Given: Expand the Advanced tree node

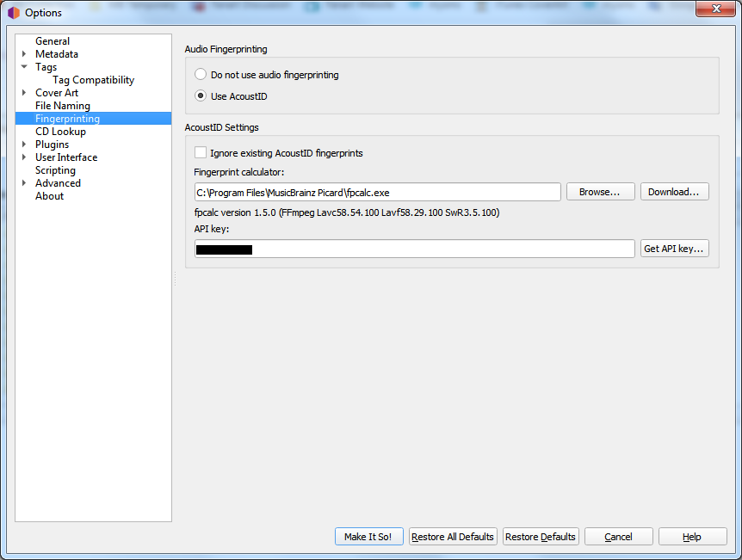Looking at the screenshot, I should pyautogui.click(x=24, y=183).
